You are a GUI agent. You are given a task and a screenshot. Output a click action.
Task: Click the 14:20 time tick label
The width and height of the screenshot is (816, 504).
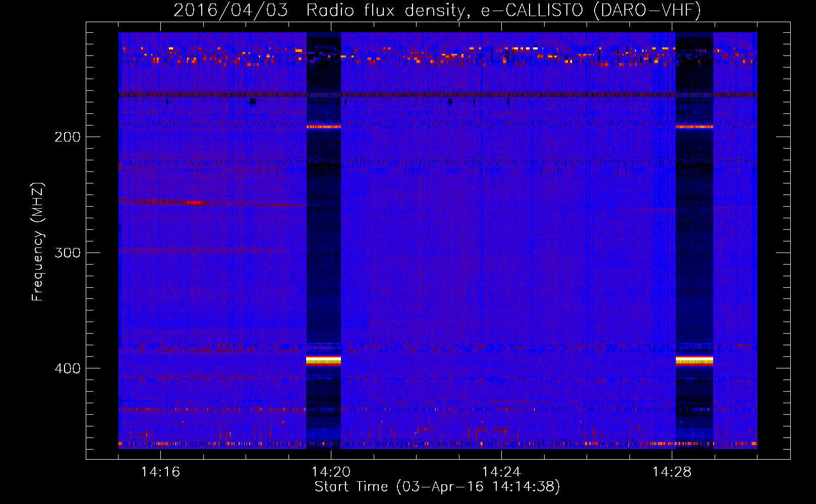331,472
